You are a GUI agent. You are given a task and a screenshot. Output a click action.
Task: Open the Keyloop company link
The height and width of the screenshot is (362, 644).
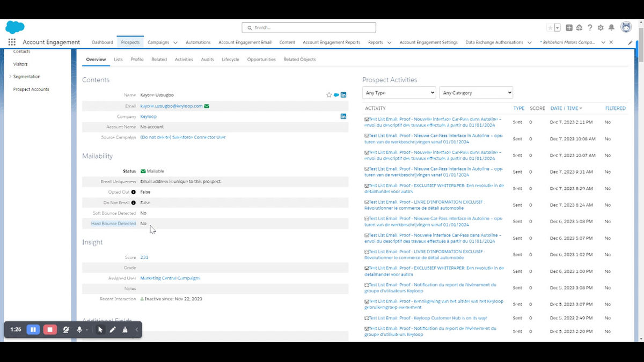click(x=148, y=116)
